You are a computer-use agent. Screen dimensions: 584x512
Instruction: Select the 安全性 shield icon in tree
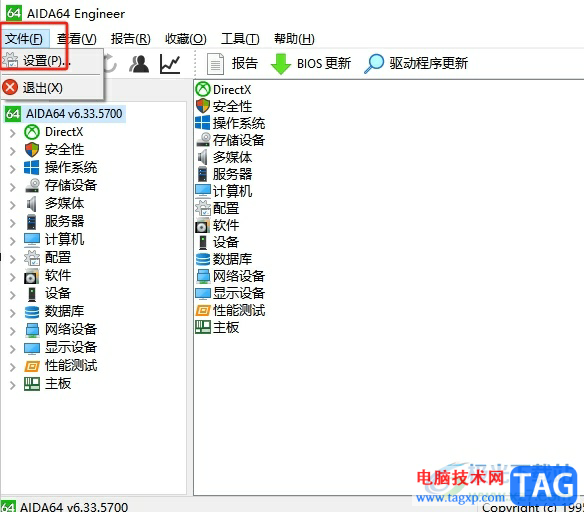(x=32, y=150)
